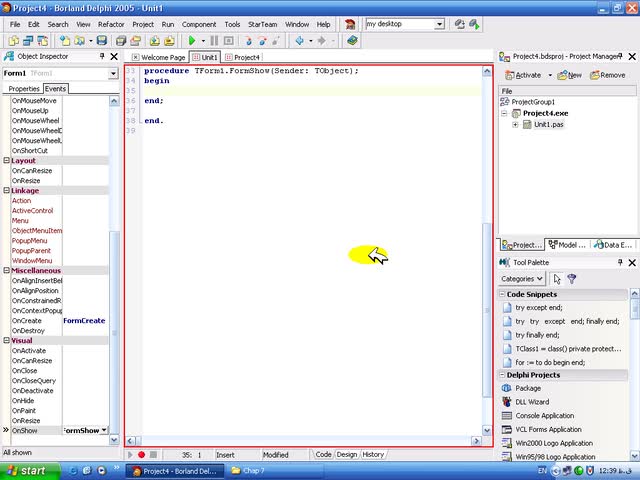Collapse the Project4.exe tree node
640x480 pixels.
pos(504,113)
